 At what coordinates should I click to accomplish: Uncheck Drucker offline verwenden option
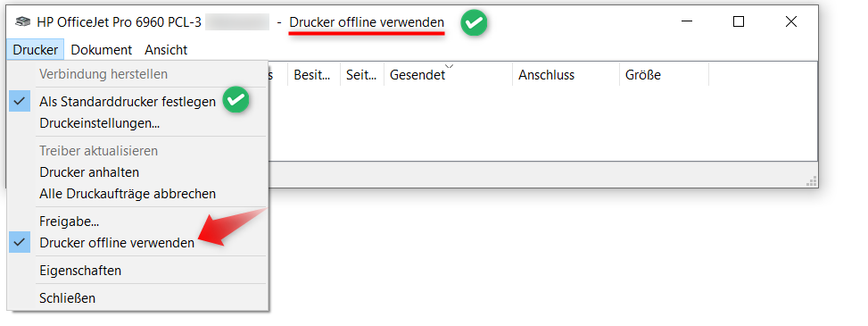pyautogui.click(x=137, y=243)
